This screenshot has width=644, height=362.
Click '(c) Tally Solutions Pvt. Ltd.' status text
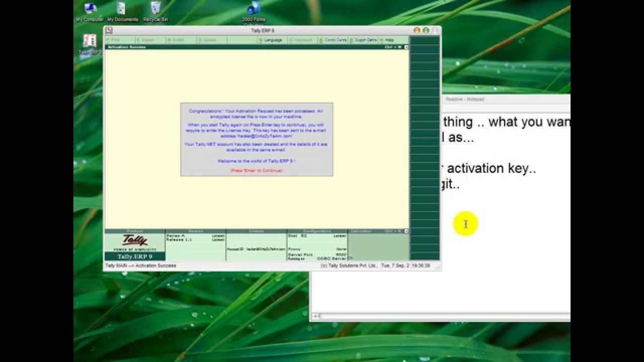(x=349, y=265)
